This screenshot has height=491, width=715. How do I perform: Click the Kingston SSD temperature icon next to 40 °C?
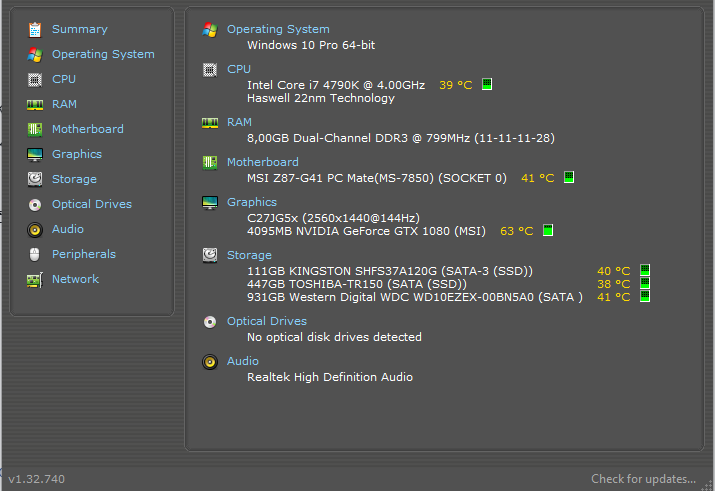645,270
